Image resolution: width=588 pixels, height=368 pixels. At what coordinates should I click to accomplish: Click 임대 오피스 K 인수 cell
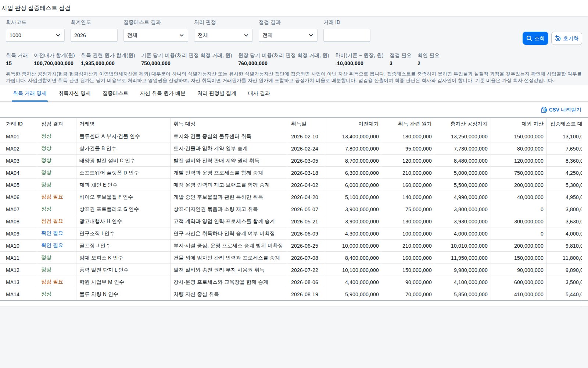click(123, 258)
